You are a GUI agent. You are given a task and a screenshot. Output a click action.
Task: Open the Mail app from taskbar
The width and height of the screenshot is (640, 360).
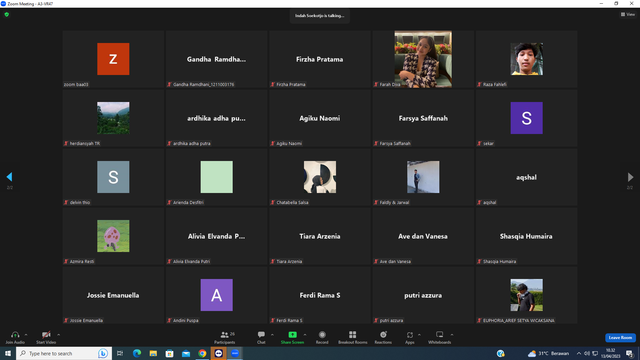coord(186,353)
